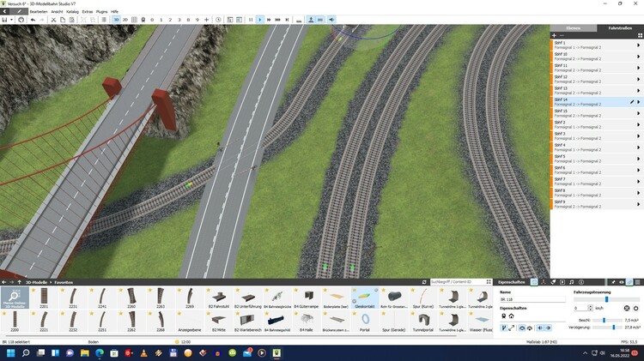Open the animation play properties tab icon
The height and width of the screenshot is (361, 644).
tap(562, 282)
